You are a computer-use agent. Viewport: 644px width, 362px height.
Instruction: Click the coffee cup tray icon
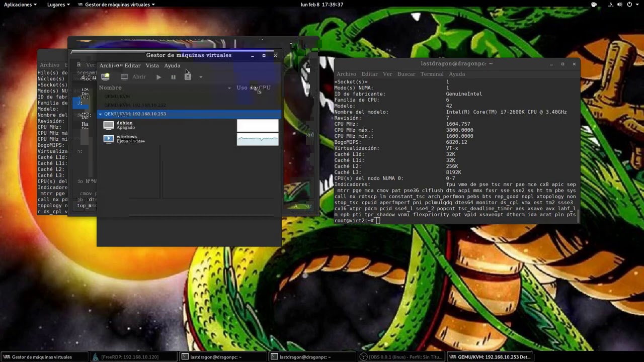[594, 5]
